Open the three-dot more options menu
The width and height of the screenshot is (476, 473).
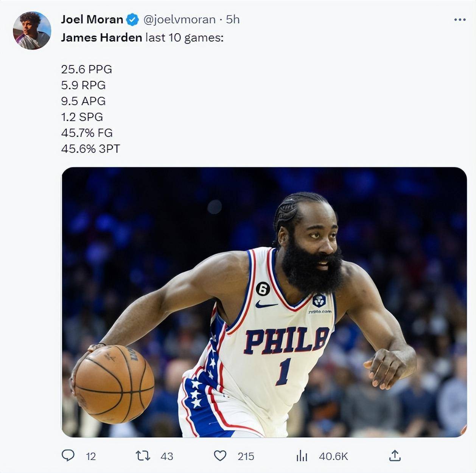tap(460, 20)
